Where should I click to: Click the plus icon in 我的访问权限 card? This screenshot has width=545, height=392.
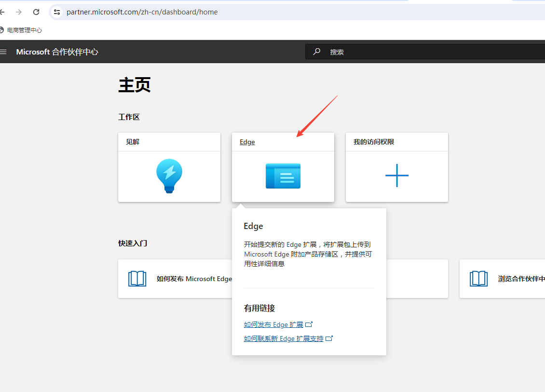coord(397,176)
